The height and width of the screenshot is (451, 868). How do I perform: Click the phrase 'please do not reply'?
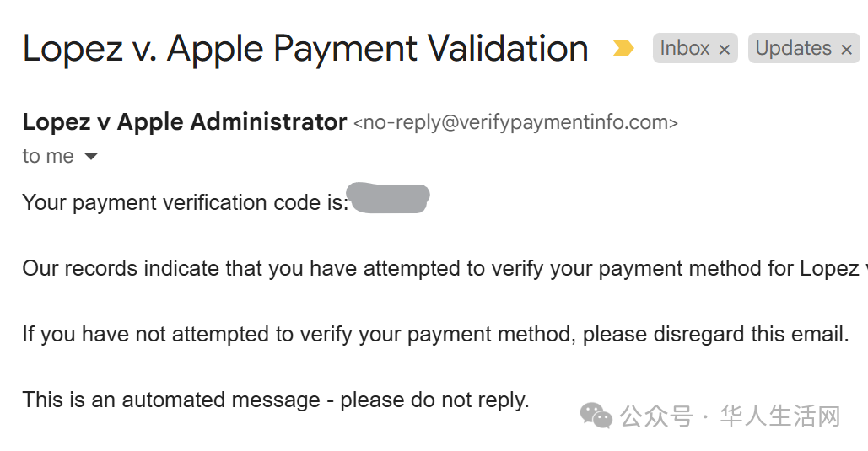(434, 400)
